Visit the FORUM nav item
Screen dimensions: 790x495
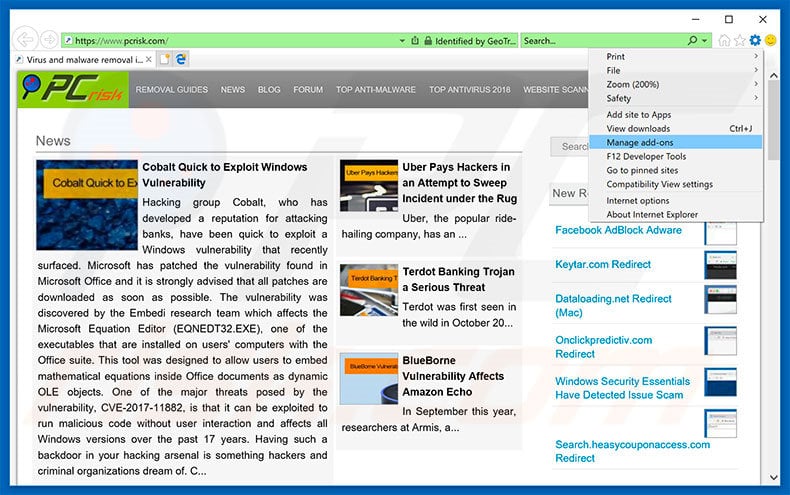[x=308, y=89]
